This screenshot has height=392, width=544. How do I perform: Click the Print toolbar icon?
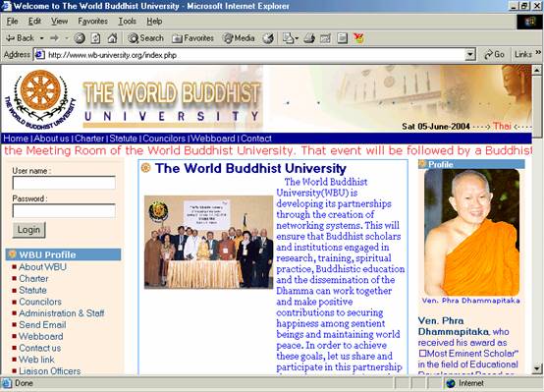point(309,38)
